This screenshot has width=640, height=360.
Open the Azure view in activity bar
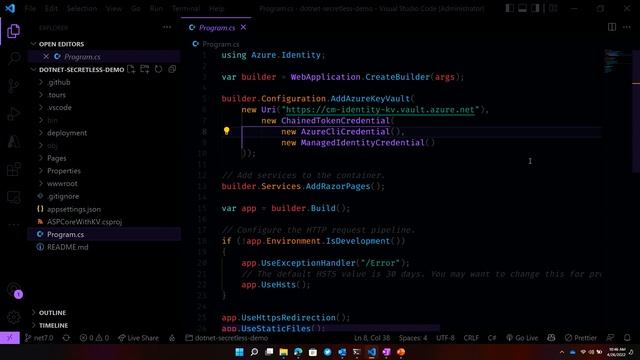click(13, 142)
